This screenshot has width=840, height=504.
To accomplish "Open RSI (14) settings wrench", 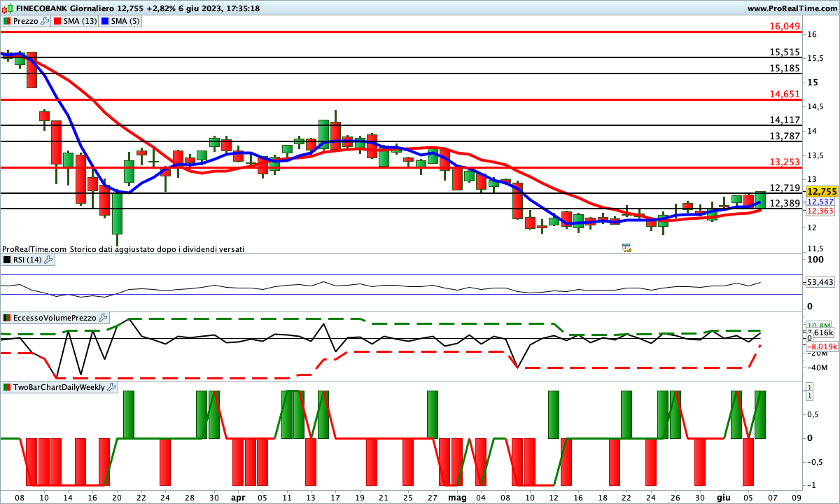I will pos(48,260).
